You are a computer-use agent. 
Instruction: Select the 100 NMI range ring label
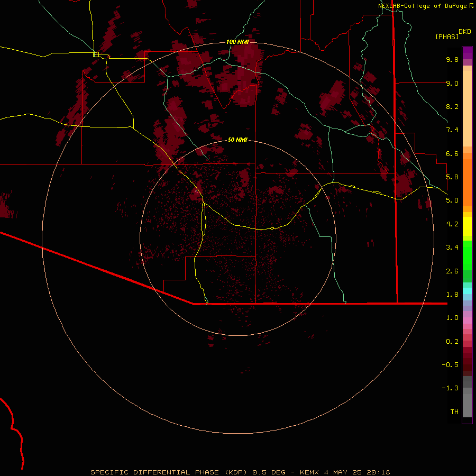237,42
